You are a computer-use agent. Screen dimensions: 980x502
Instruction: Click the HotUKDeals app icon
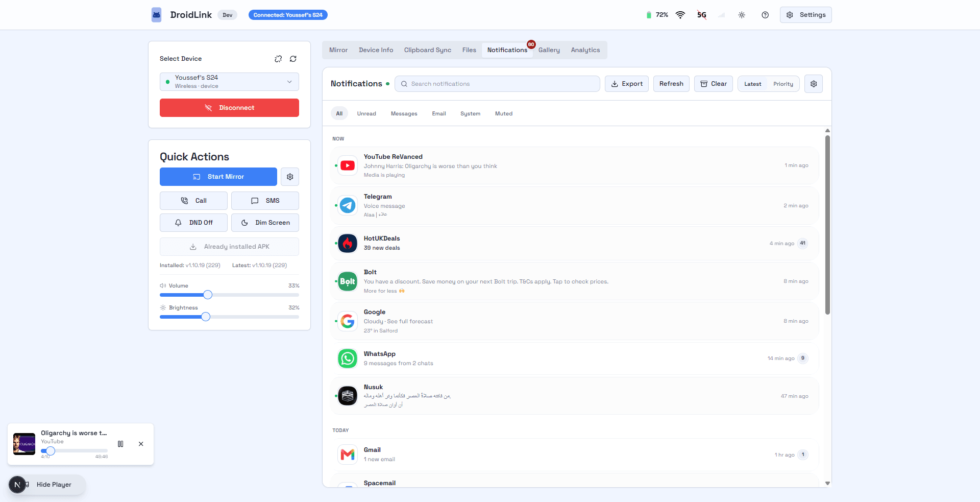[x=348, y=244]
